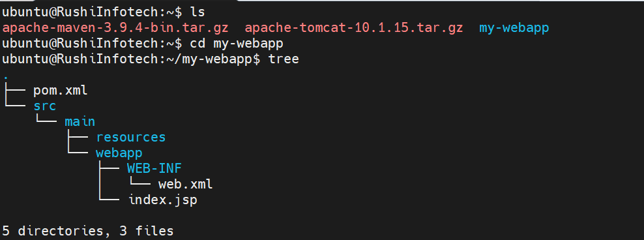Click the 'cd my-webapp' command text
The width and height of the screenshot is (644, 240).
tap(236, 44)
